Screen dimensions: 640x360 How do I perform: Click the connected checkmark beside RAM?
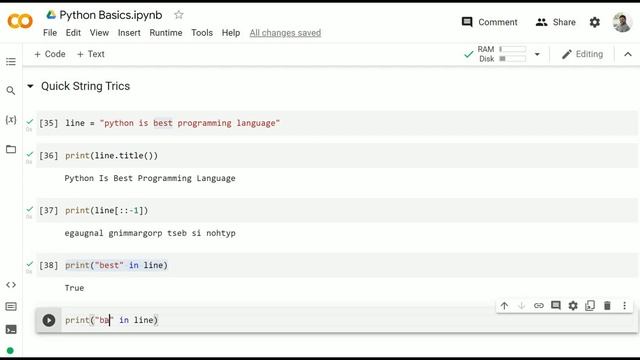click(469, 54)
